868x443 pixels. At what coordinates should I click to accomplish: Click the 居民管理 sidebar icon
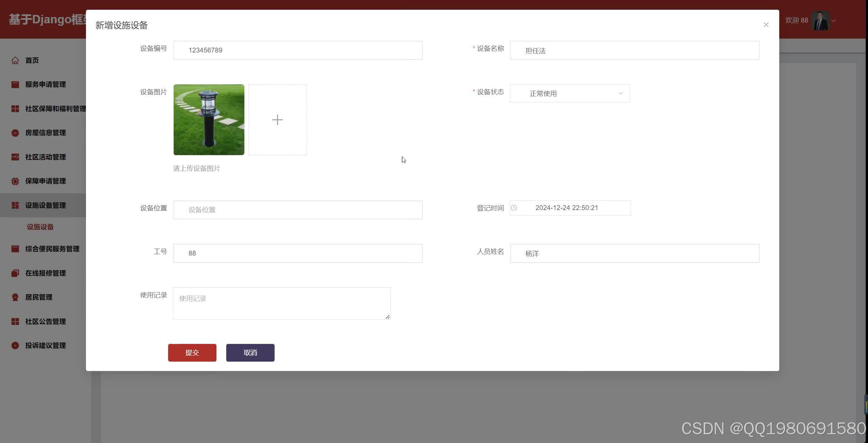tap(15, 297)
